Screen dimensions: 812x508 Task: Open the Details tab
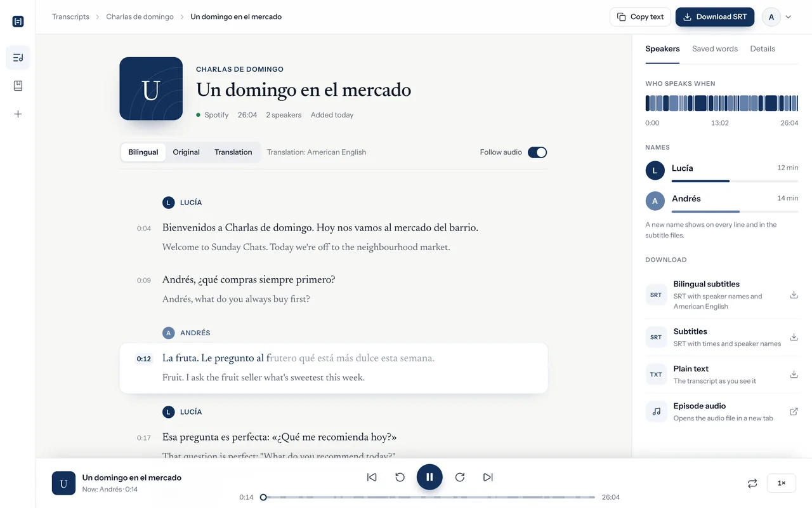point(763,49)
